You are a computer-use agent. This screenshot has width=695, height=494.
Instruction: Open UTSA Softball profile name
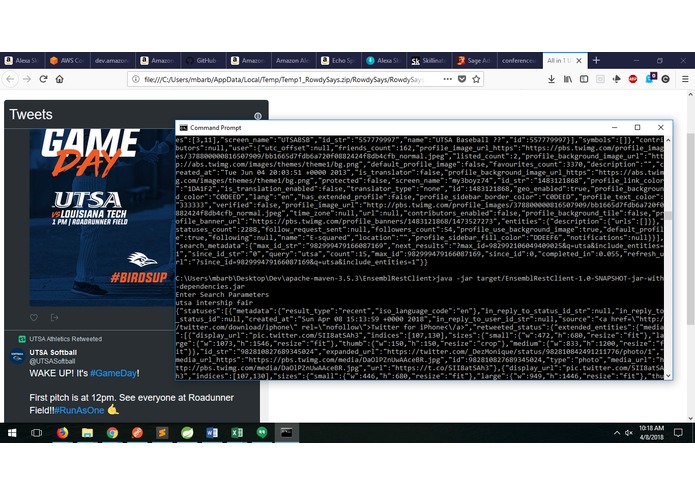[x=53, y=352]
